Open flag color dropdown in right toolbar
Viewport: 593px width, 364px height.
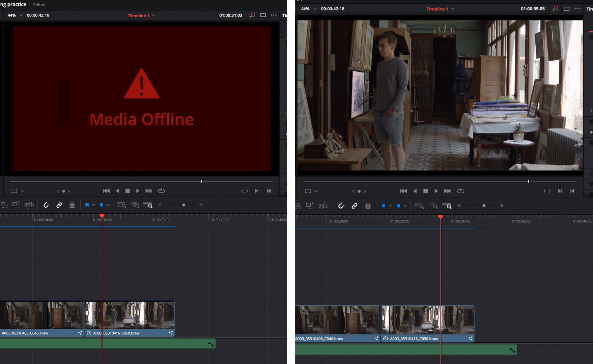[x=390, y=206]
